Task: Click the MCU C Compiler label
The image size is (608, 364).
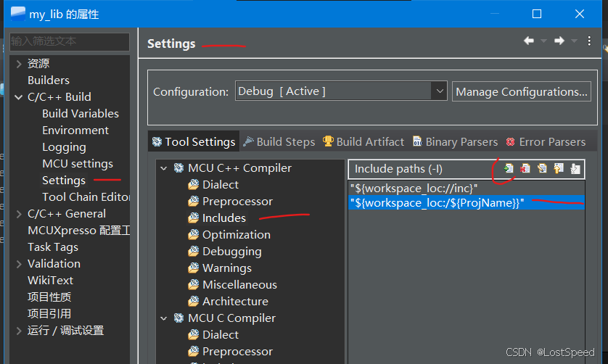Action: point(231,318)
